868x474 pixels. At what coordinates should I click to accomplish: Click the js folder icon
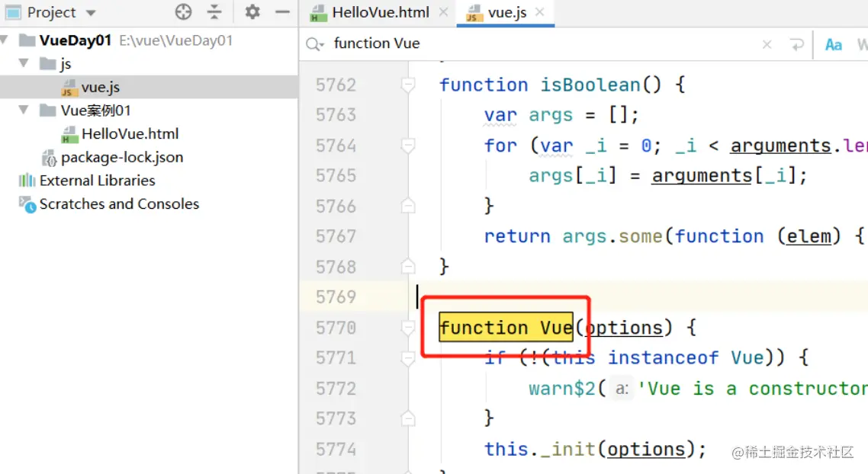(x=48, y=63)
